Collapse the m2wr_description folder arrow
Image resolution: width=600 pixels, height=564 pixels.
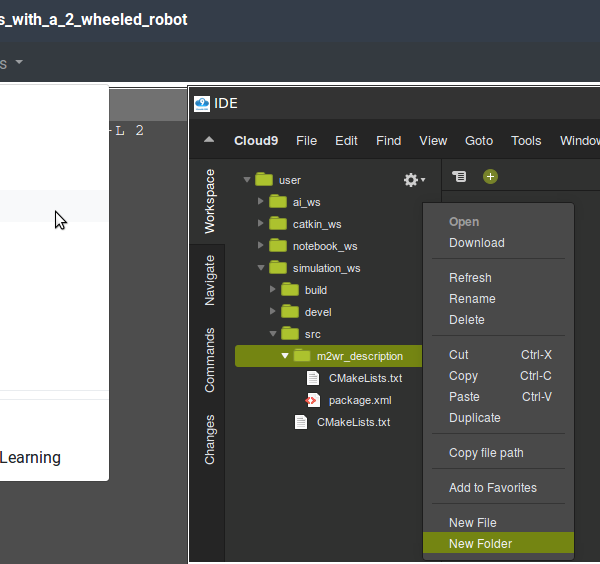pos(285,355)
